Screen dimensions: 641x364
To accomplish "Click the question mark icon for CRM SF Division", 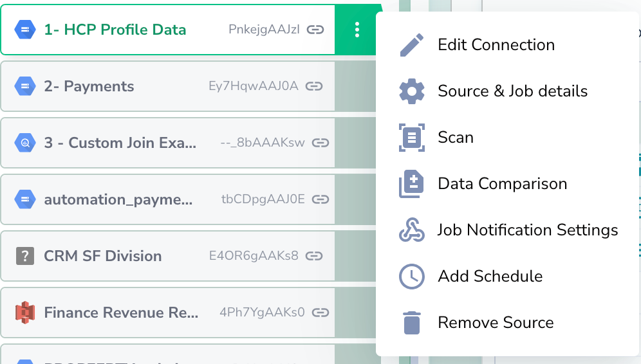I will (24, 256).
